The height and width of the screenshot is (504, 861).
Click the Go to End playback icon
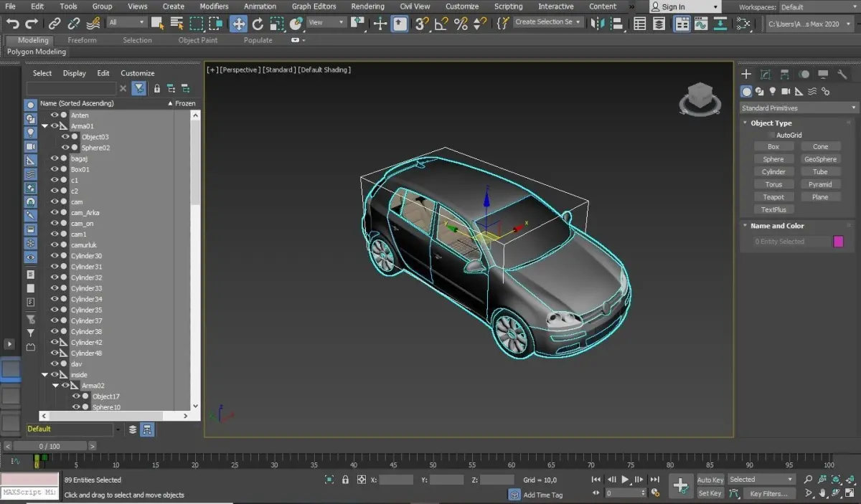(x=654, y=480)
